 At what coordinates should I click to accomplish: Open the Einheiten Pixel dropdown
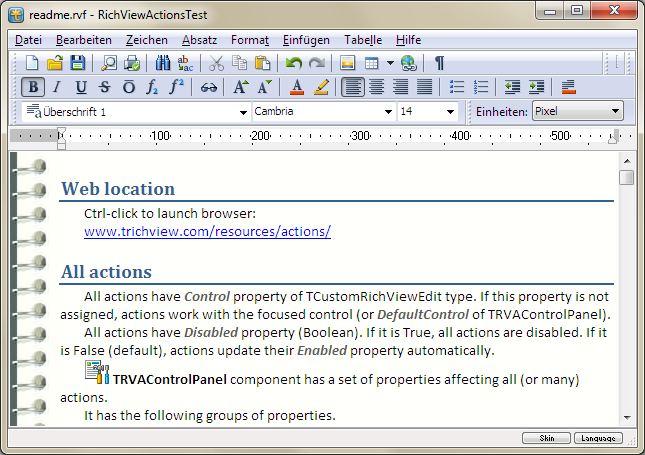tap(615, 112)
